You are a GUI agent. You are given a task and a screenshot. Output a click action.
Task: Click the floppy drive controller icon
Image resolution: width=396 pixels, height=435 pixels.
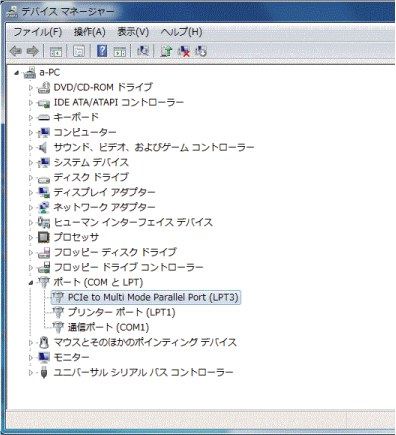pyautogui.click(x=44, y=267)
